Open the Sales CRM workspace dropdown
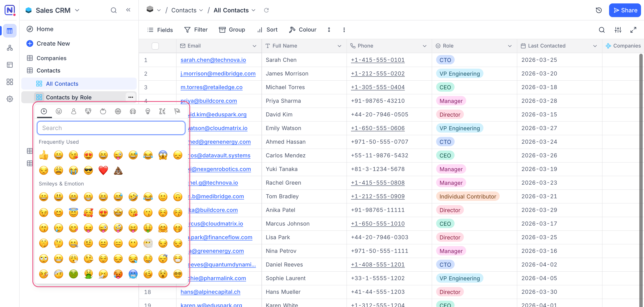The width and height of the screenshot is (644, 307). tap(77, 10)
